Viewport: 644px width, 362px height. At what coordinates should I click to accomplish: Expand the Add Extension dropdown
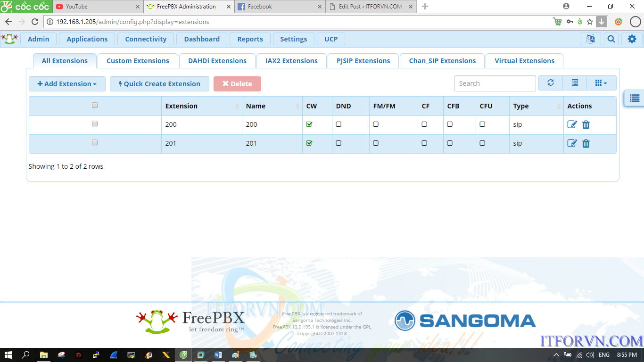67,84
